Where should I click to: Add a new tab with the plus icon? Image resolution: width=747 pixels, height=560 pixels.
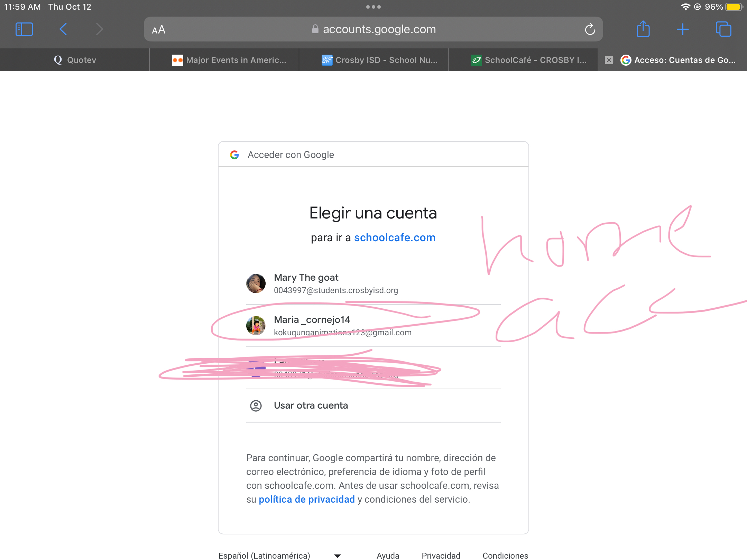click(683, 29)
